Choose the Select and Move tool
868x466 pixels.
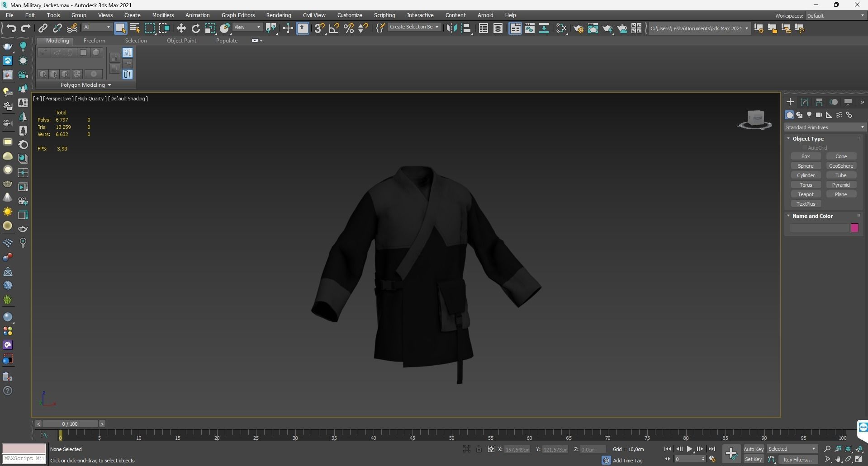pyautogui.click(x=181, y=28)
